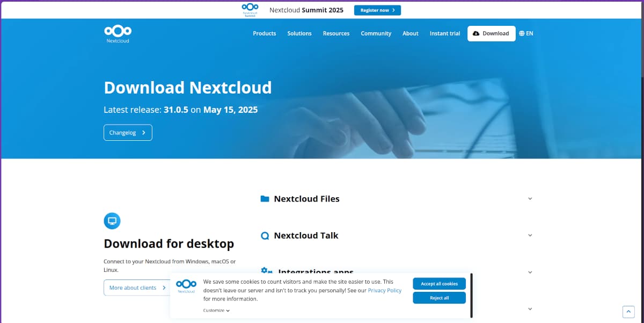Accept all cookies
Image resolution: width=644 pixels, height=323 pixels.
(439, 284)
